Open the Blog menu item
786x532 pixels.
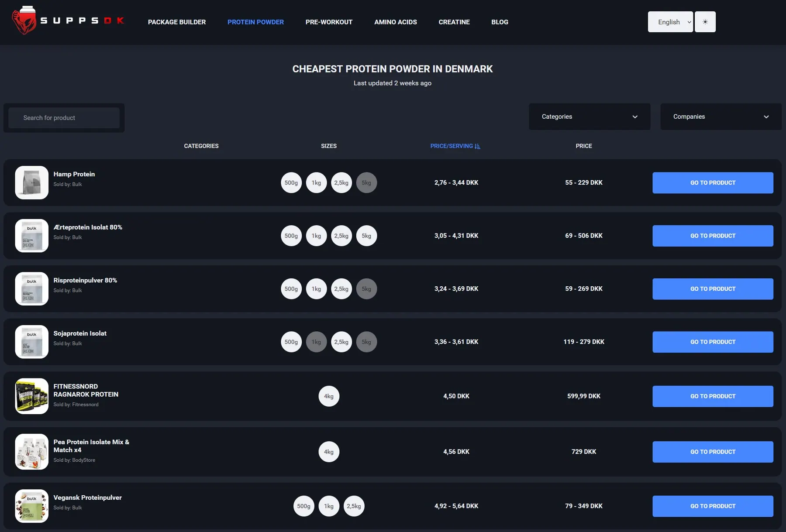(x=500, y=22)
